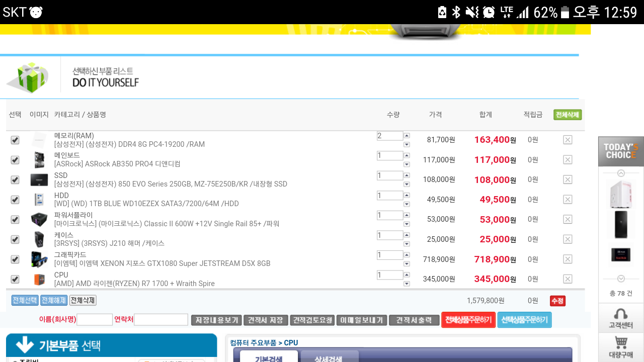
Task: Uncheck the 파워서플라이 row checkbox
Action: [x=15, y=219]
